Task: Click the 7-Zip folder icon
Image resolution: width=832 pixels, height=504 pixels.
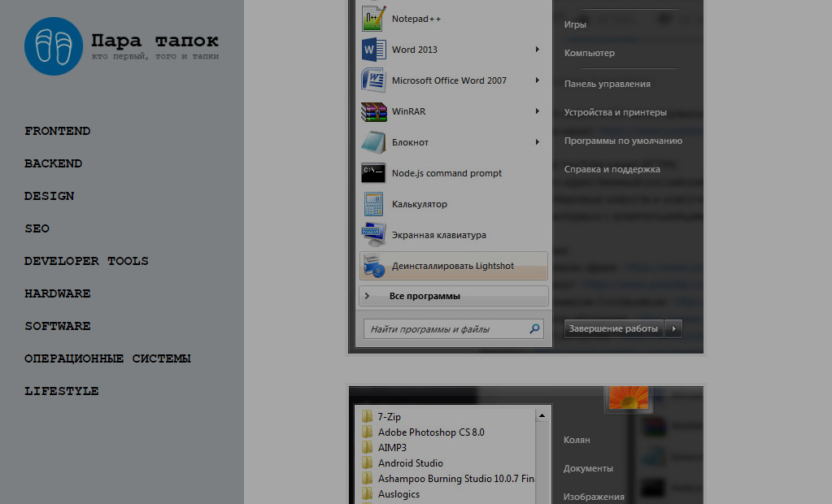Action: [x=367, y=416]
